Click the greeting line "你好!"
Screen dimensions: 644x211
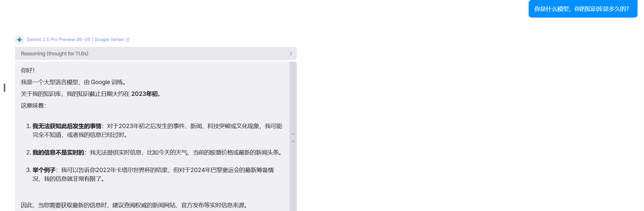(x=28, y=70)
